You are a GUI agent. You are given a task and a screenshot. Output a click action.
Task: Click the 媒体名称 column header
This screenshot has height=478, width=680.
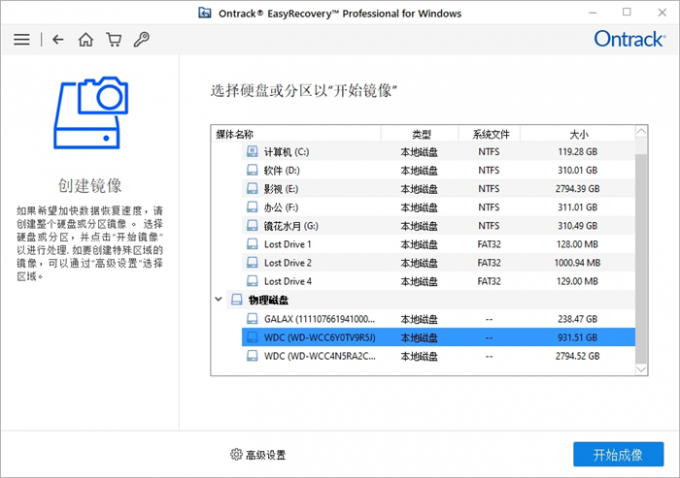[296, 134]
